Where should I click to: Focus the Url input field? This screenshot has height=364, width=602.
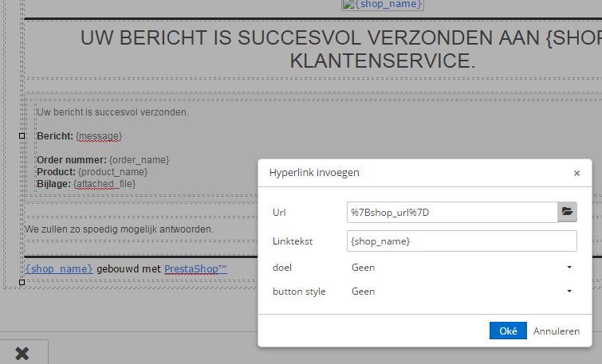click(x=452, y=212)
